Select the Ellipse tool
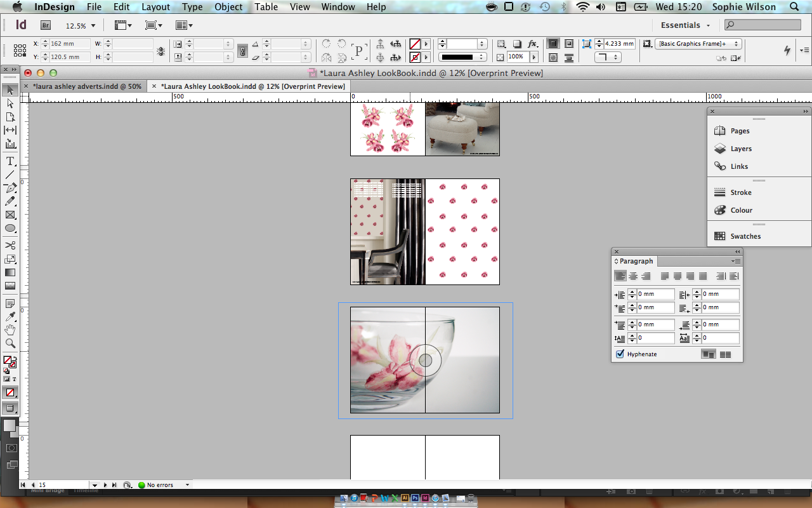The height and width of the screenshot is (508, 812). 10,228
